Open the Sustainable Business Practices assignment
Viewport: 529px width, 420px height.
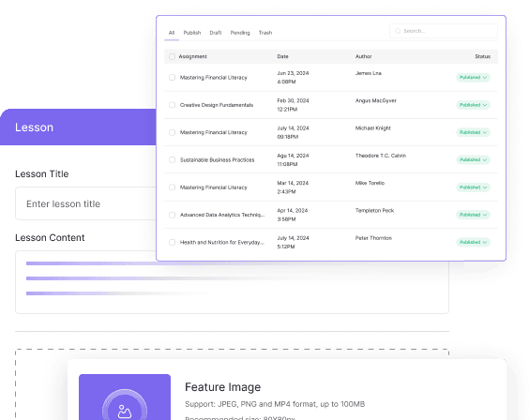pyautogui.click(x=217, y=159)
